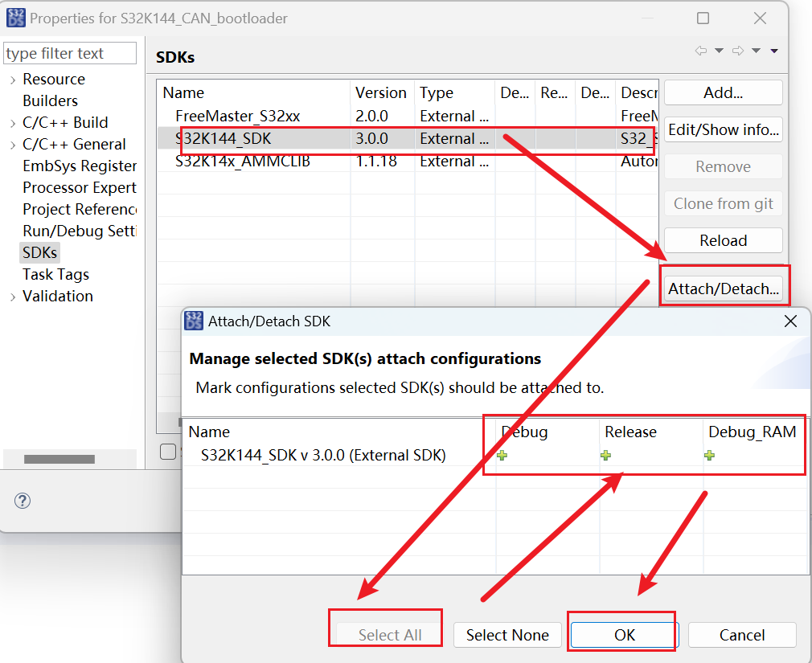Image resolution: width=812 pixels, height=663 pixels.
Task: Click the Help question mark icon
Action: point(23,501)
